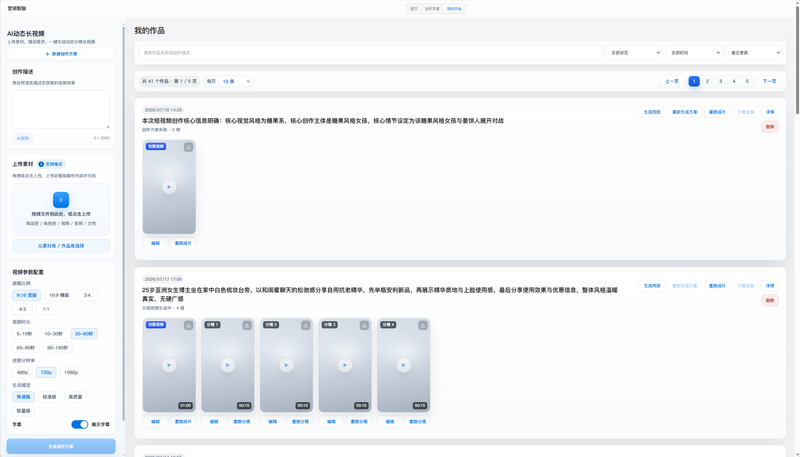Click in the 创作描述 text area

61,110
